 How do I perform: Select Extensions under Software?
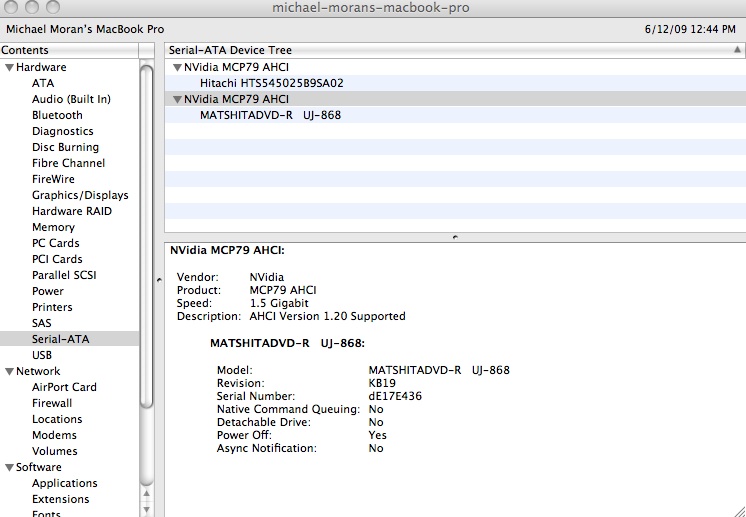pyautogui.click(x=60, y=499)
